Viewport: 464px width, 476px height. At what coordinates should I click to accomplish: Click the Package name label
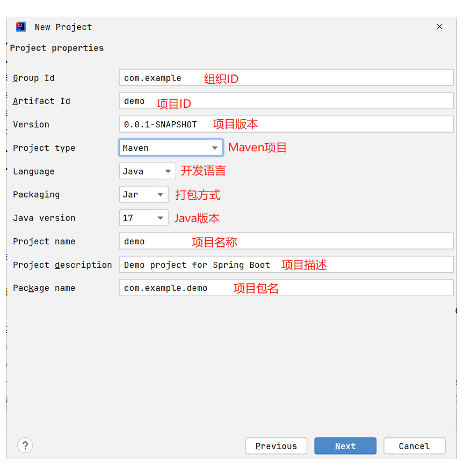(x=44, y=288)
